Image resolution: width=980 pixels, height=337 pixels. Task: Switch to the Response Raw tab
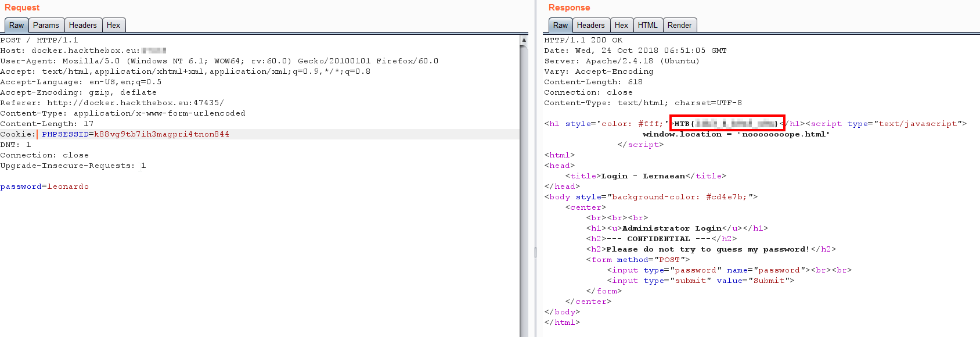coord(561,25)
